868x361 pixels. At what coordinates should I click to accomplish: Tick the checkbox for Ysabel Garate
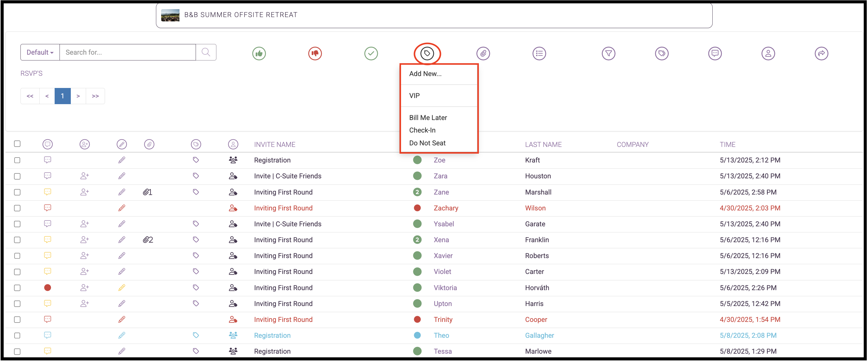pyautogui.click(x=17, y=224)
